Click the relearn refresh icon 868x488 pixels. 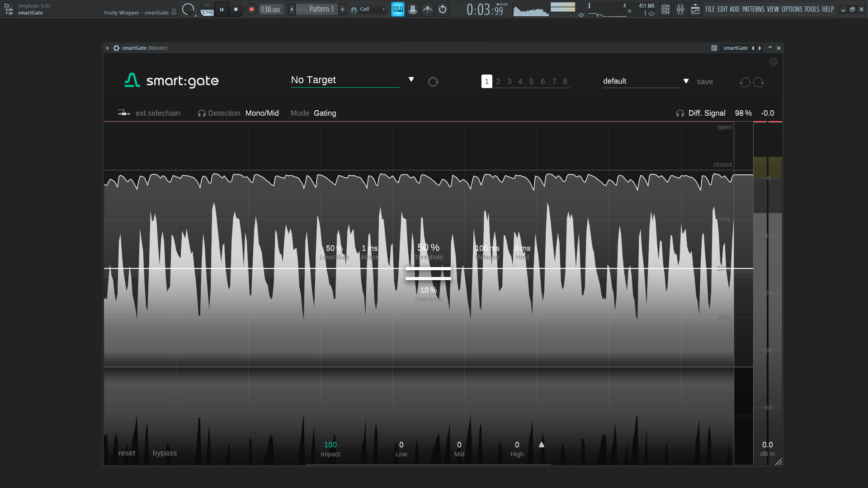pyautogui.click(x=433, y=81)
